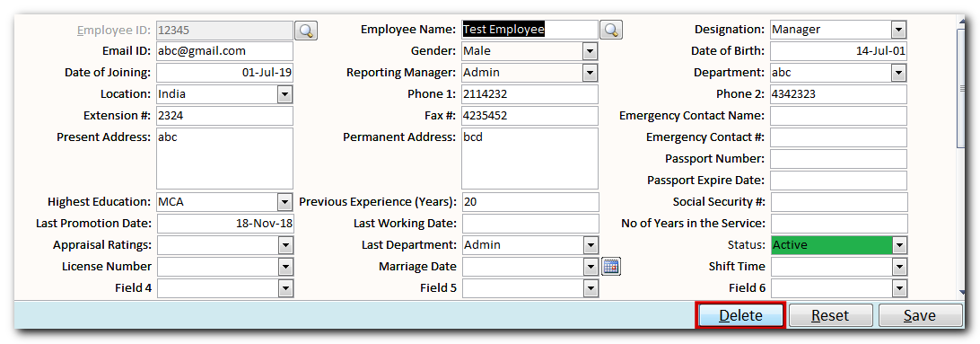This screenshot has width=980, height=344.
Task: Open the License Number dropdown
Action: coord(285,267)
